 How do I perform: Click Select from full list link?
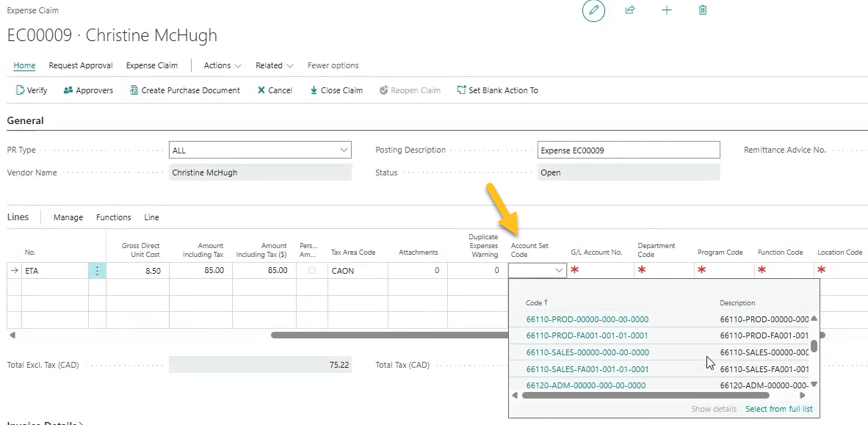(778, 409)
